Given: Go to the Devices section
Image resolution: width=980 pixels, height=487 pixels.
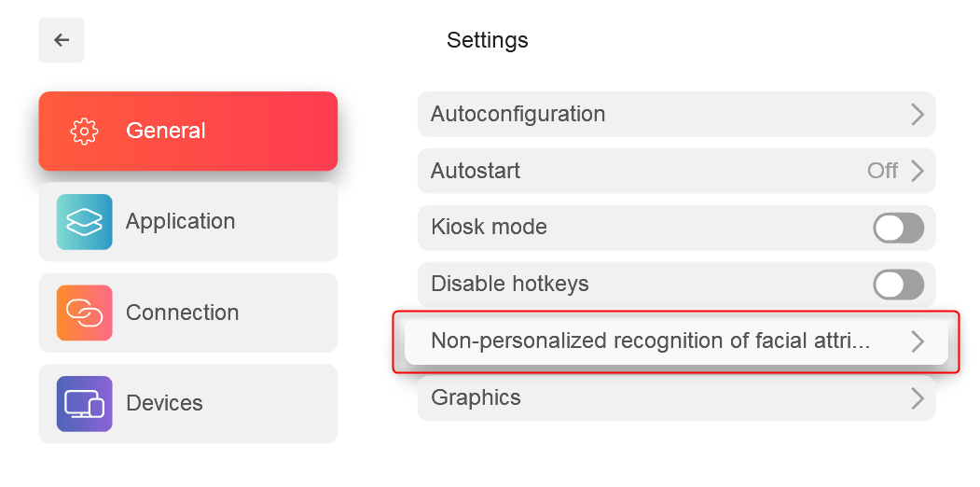Looking at the screenshot, I should [x=188, y=404].
